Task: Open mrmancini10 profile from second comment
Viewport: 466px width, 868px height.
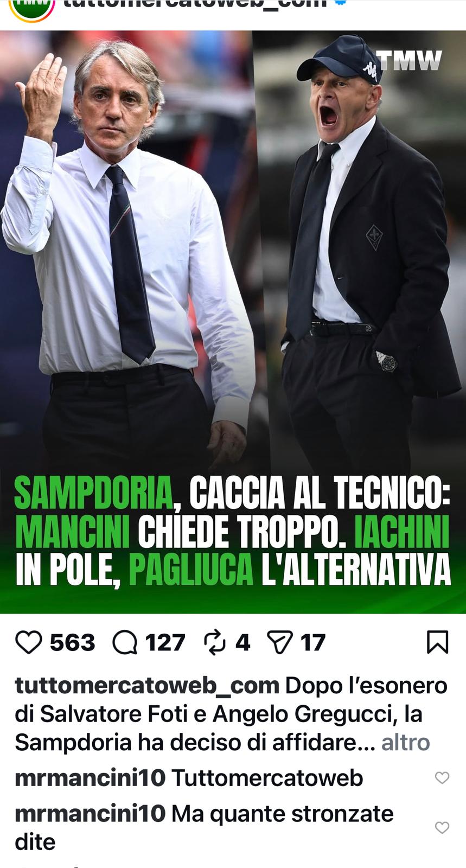Action: [90, 814]
